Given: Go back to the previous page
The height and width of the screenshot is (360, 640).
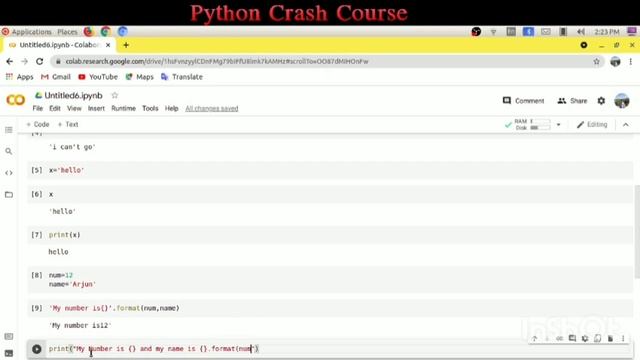Looking at the screenshot, I should tap(9, 61).
